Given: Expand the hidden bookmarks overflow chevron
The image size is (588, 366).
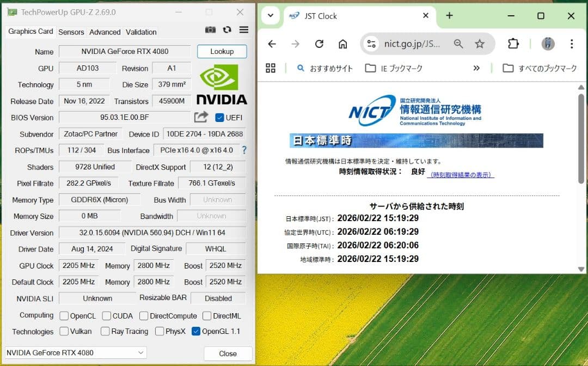Looking at the screenshot, I should [x=476, y=68].
